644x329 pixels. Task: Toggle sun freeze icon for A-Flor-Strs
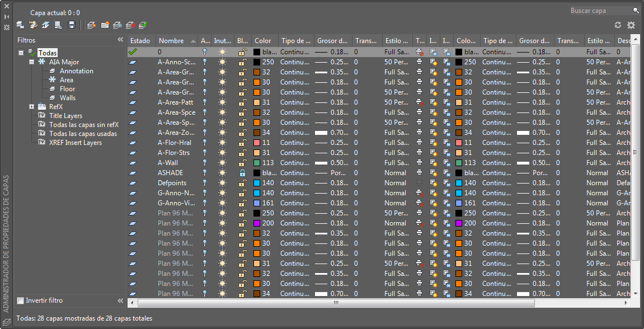click(x=222, y=153)
